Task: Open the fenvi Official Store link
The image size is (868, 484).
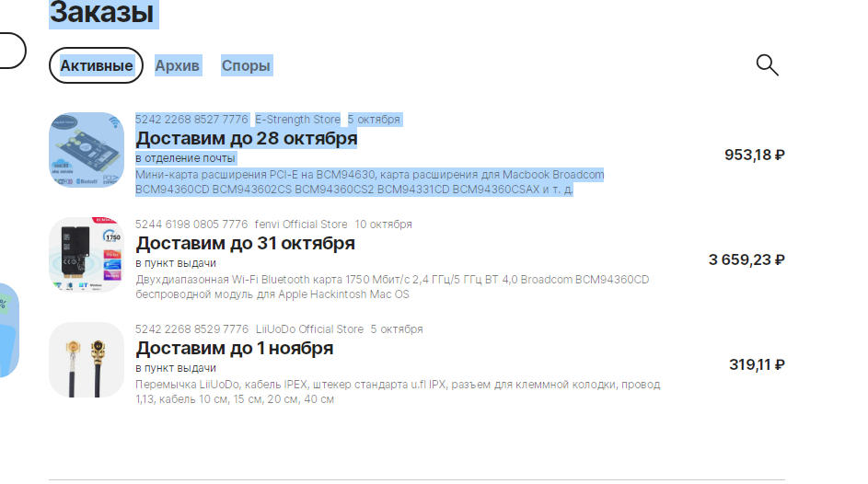Action: click(x=301, y=224)
